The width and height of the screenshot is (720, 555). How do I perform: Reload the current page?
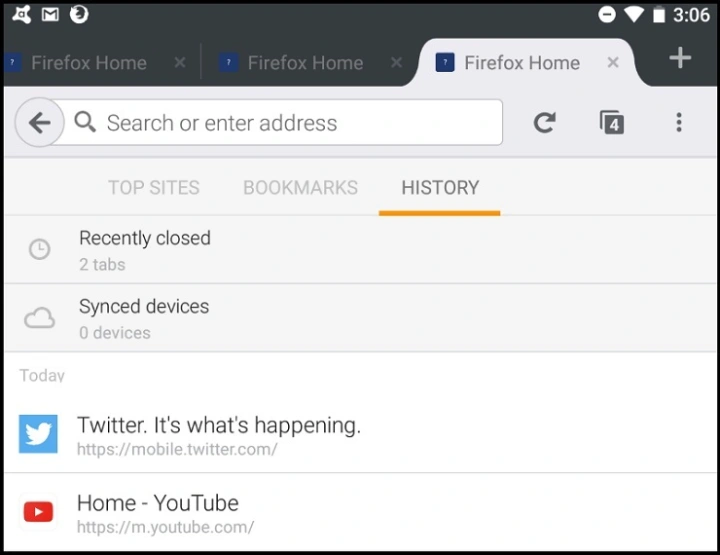[544, 123]
